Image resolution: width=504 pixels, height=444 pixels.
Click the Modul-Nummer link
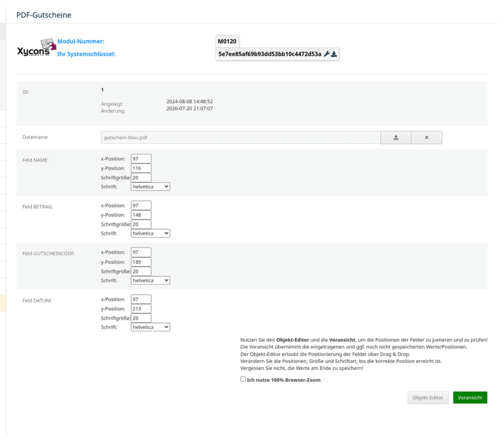[81, 41]
